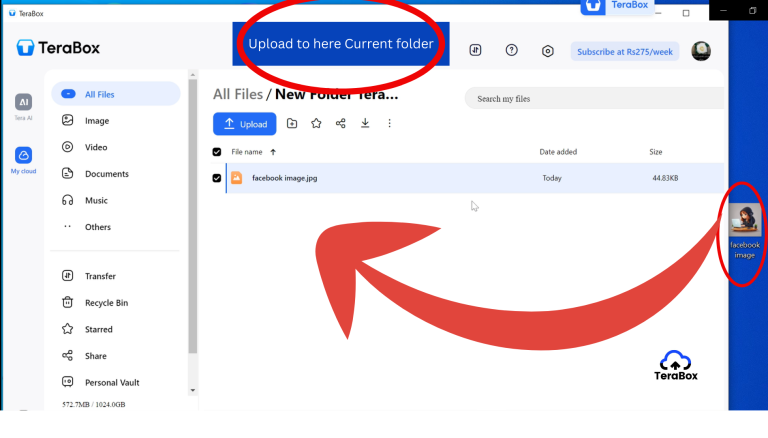Click the 572.7MB / 1024.0GB storage text
Viewport: 768px width, 438px height.
94,405
